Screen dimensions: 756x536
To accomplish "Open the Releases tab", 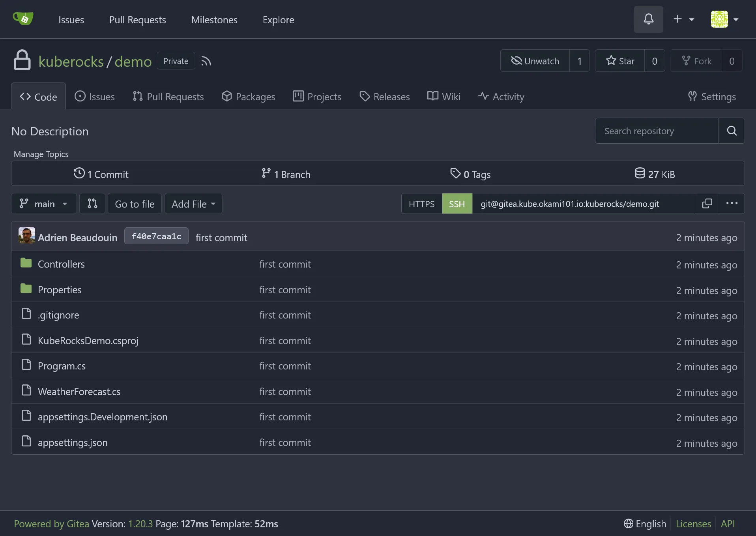I will coord(385,97).
